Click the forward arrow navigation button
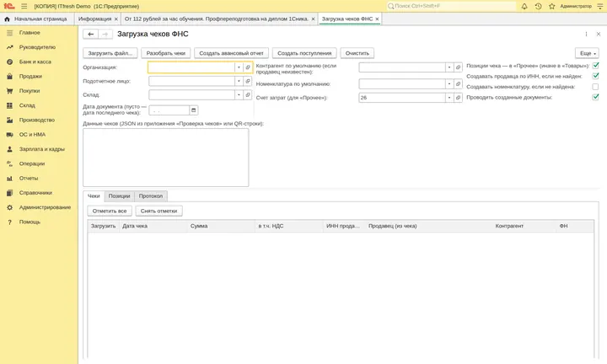The image size is (607, 364). [x=105, y=34]
